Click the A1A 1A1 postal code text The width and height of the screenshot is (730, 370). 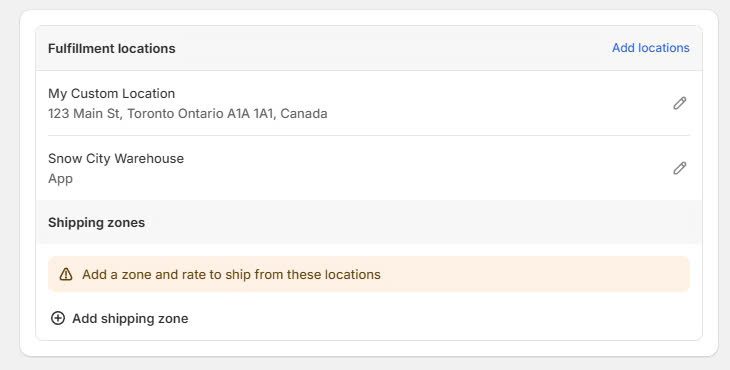click(250, 114)
